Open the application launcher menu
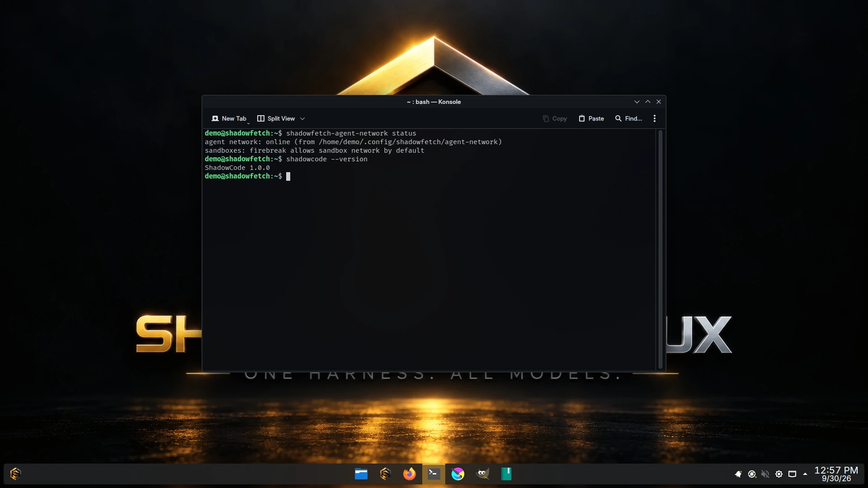Image resolution: width=868 pixels, height=488 pixels. [15, 474]
